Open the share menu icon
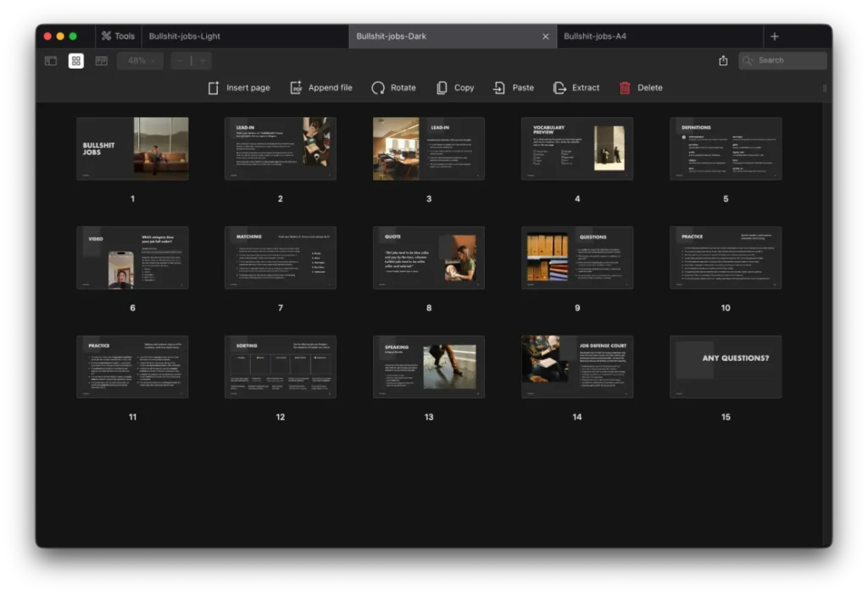 click(723, 60)
